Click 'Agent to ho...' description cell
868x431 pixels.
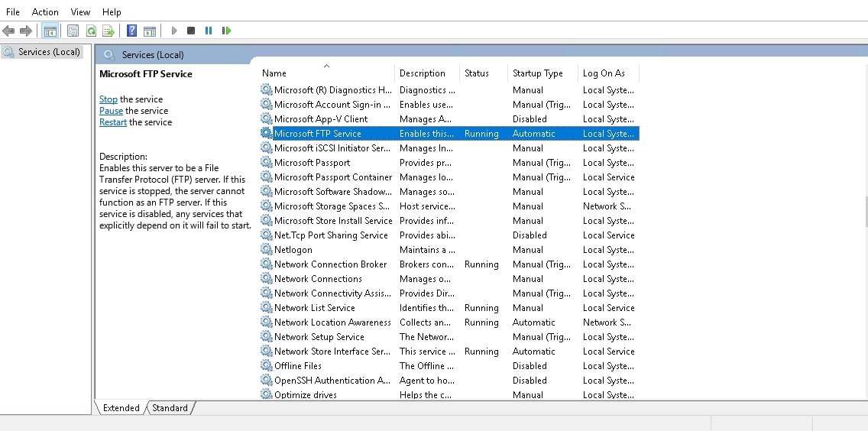tap(427, 380)
